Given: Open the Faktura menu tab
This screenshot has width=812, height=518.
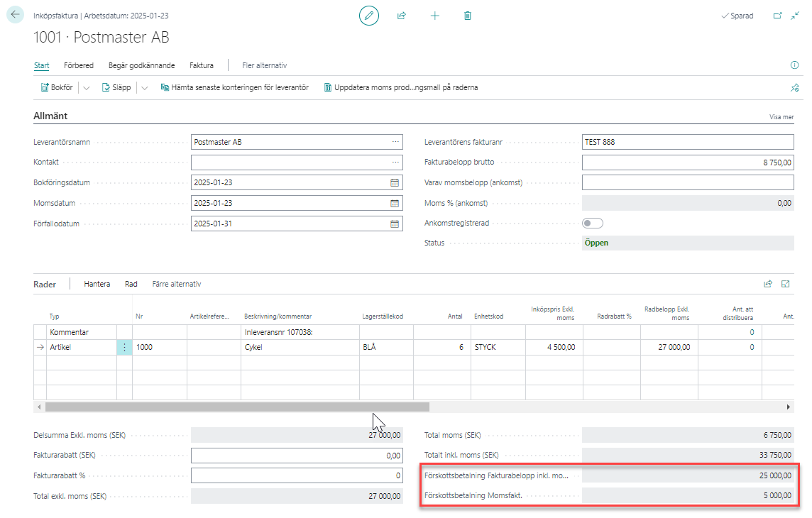Looking at the screenshot, I should (x=202, y=65).
